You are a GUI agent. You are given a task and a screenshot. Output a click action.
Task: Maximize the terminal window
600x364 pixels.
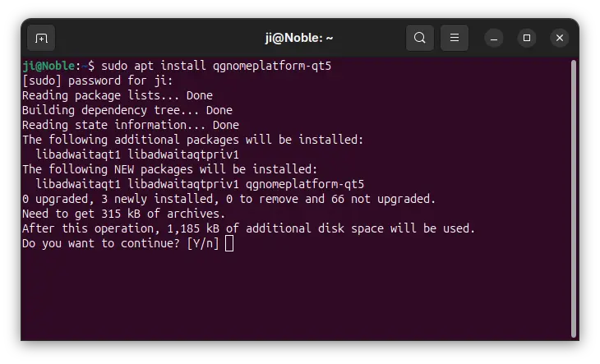527,38
